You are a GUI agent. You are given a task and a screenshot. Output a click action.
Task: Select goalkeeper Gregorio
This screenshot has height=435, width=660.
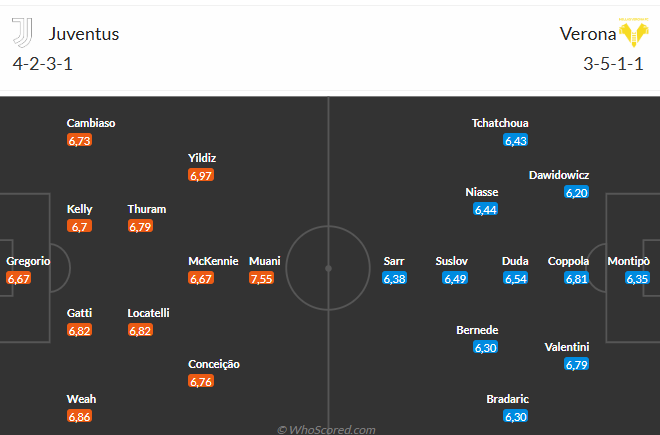click(28, 261)
